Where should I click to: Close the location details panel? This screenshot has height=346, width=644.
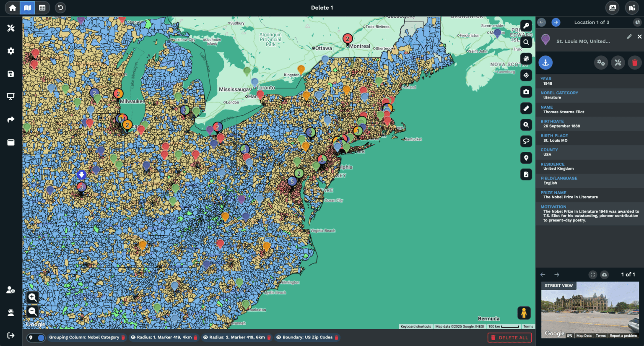coord(639,37)
